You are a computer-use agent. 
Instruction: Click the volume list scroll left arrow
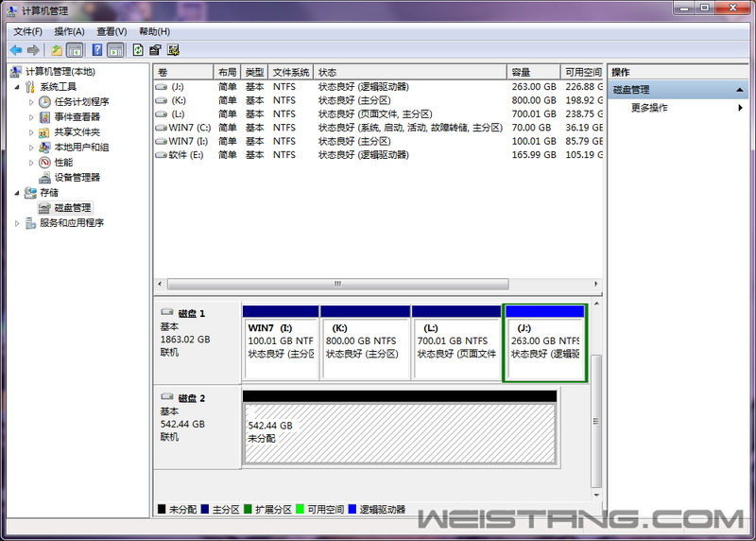coord(160,284)
